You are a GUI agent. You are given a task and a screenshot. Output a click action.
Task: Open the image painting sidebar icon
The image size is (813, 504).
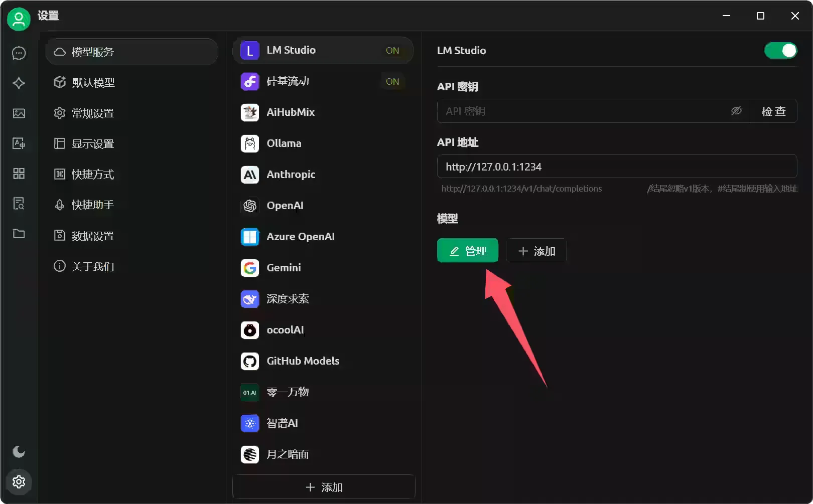coord(19,113)
